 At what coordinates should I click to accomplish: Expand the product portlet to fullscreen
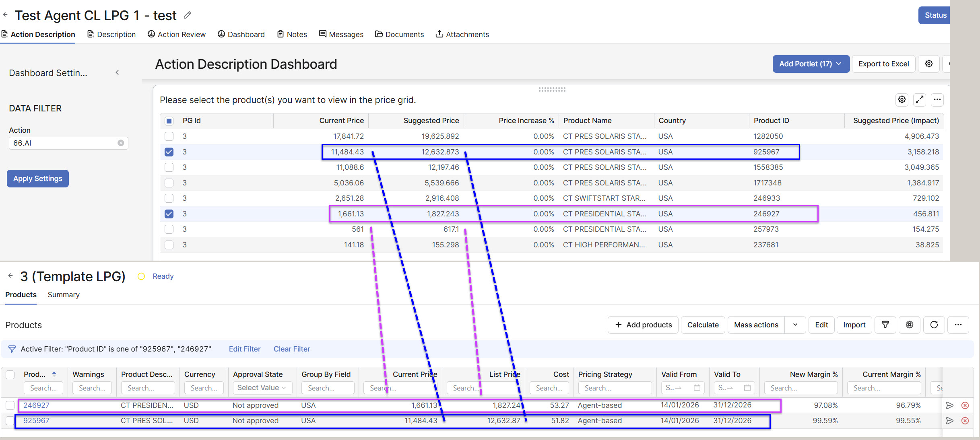pos(919,100)
